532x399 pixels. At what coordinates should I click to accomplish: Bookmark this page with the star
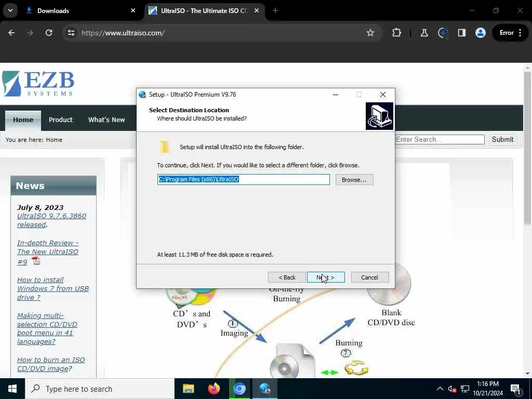click(370, 33)
